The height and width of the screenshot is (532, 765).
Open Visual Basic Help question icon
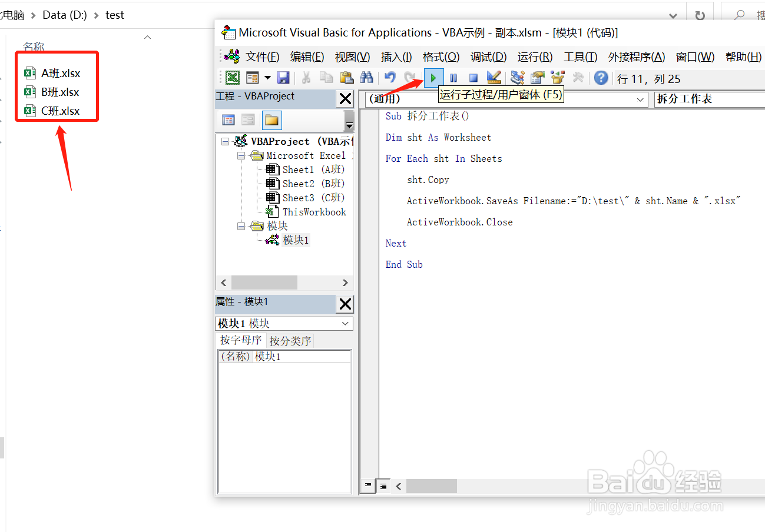tap(601, 78)
